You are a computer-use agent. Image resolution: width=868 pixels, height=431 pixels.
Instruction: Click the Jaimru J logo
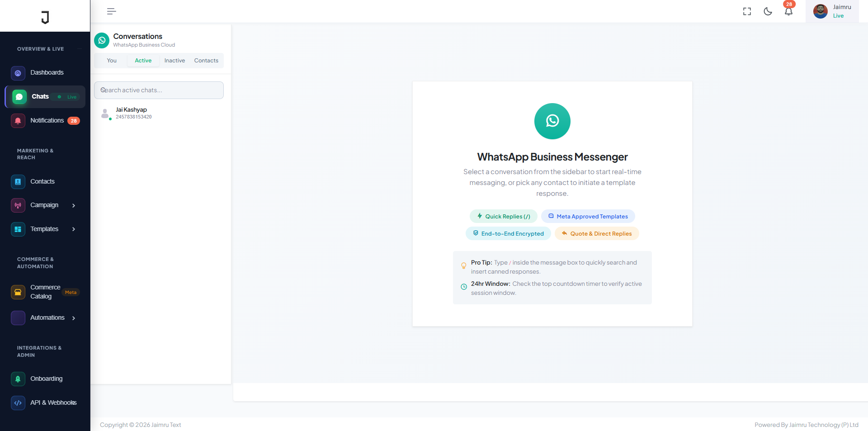tap(45, 17)
